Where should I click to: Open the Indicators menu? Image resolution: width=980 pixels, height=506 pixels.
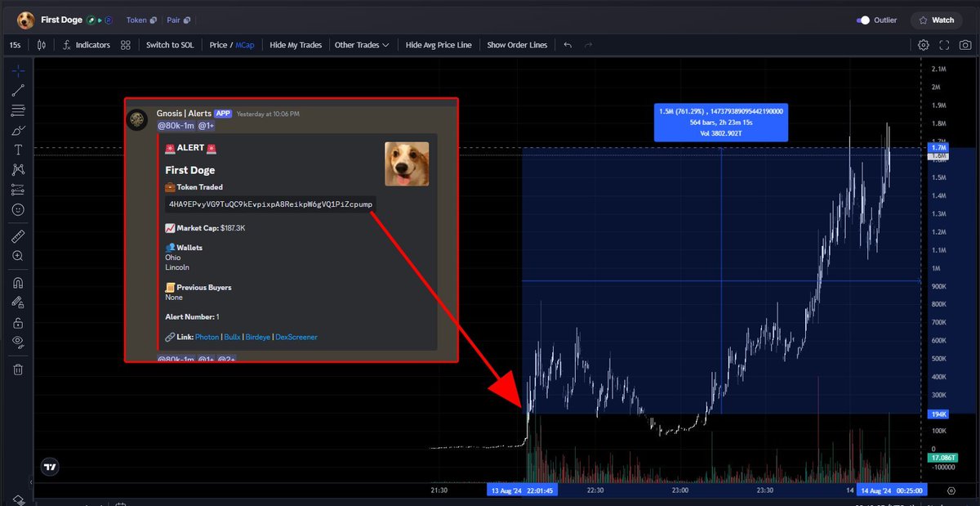tap(86, 45)
